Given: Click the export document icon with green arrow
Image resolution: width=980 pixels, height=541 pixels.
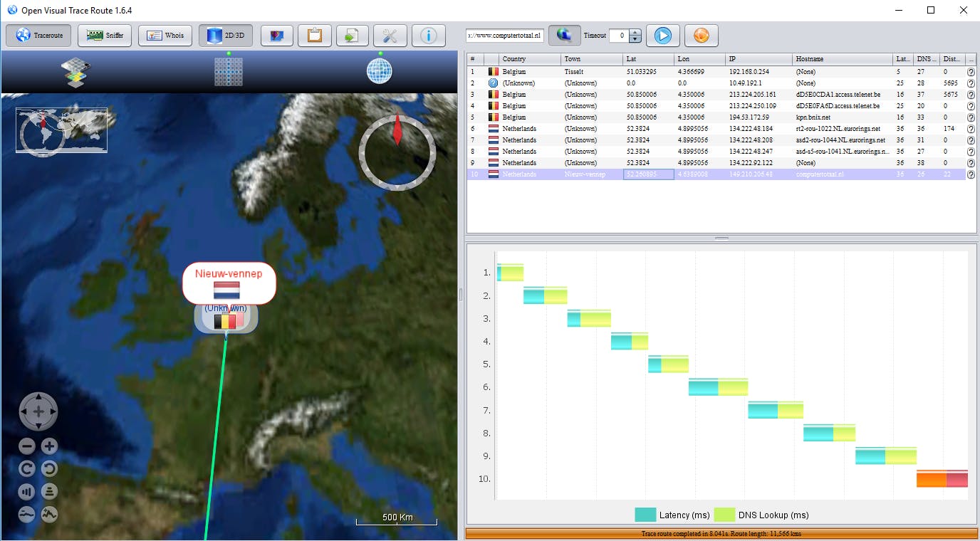Looking at the screenshot, I should pyautogui.click(x=352, y=36).
